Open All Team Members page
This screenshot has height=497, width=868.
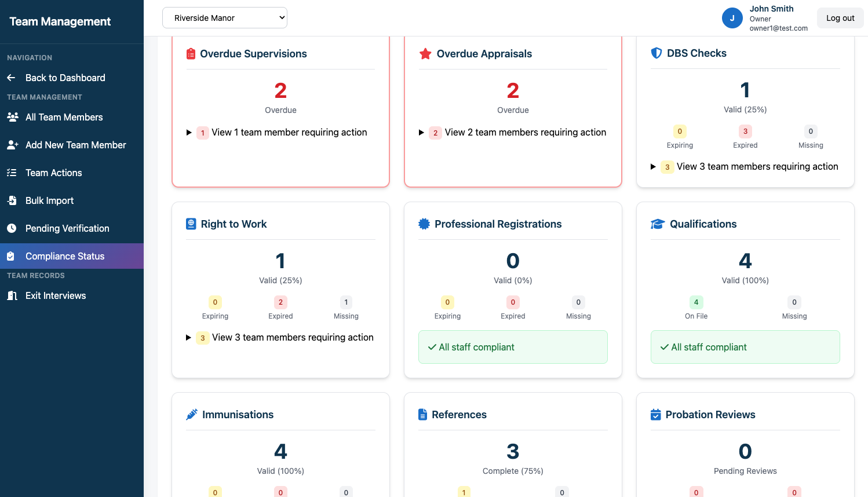coord(64,117)
